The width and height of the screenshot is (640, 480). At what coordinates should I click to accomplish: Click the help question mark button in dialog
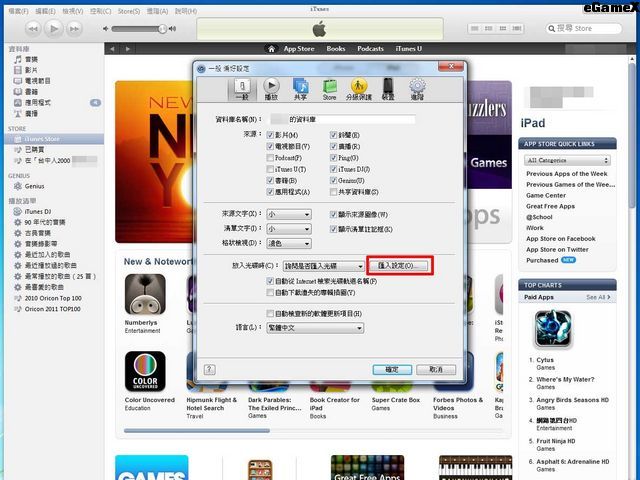pos(209,369)
